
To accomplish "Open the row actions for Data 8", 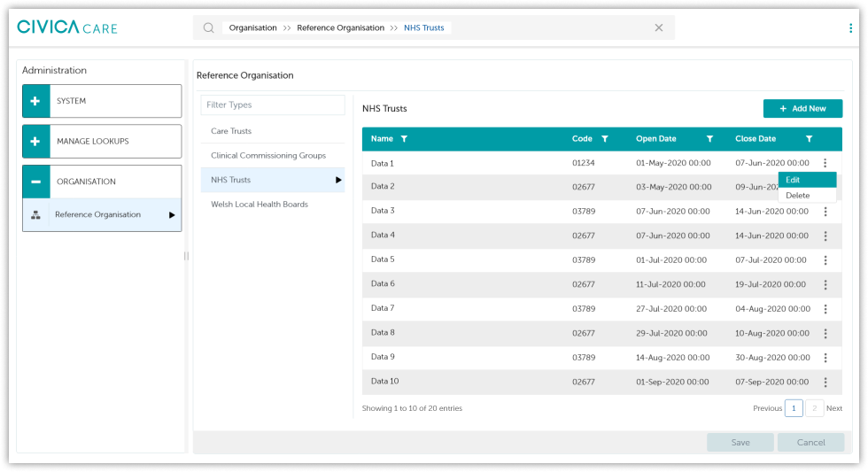I will pos(825,333).
